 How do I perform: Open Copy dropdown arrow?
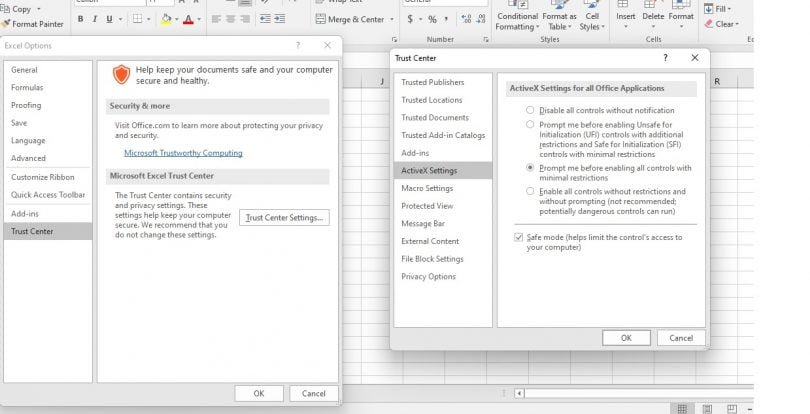(x=39, y=9)
